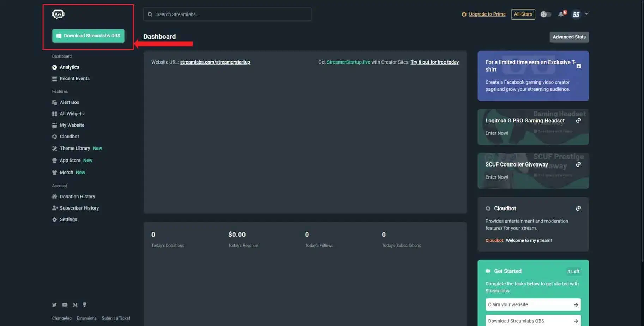The width and height of the screenshot is (644, 326).
Task: Focus the Search Streamlabs field
Action: [227, 14]
